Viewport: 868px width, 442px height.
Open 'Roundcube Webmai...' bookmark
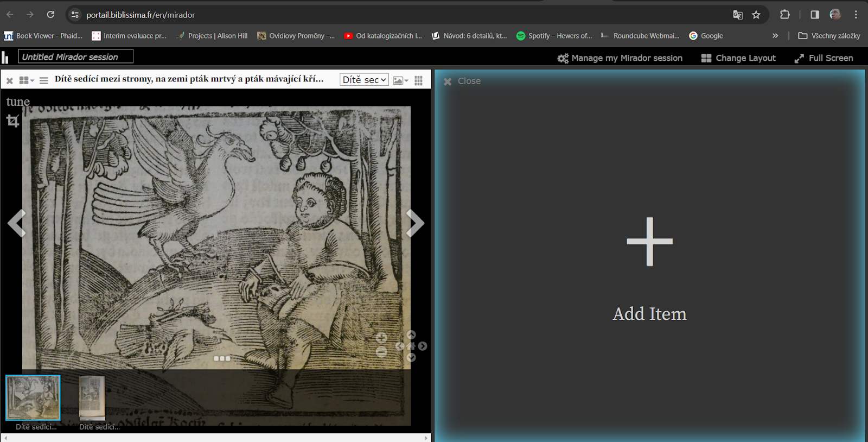(640, 36)
